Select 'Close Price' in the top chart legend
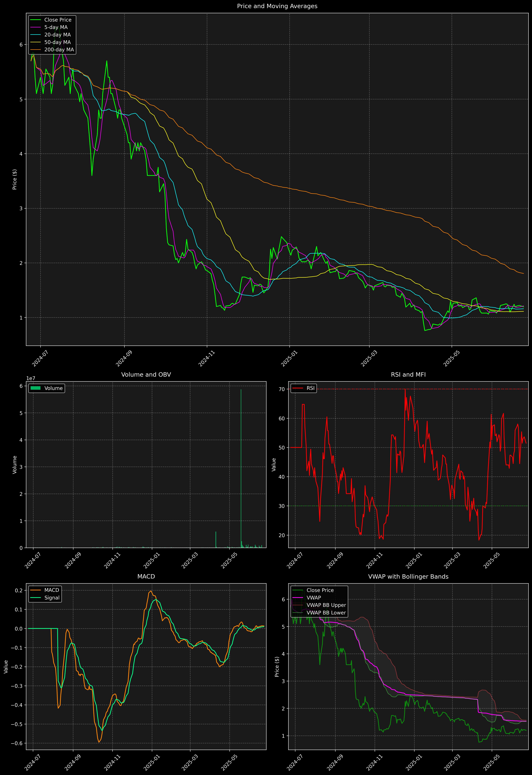Screen dimensions: 532x775 [x=58, y=20]
